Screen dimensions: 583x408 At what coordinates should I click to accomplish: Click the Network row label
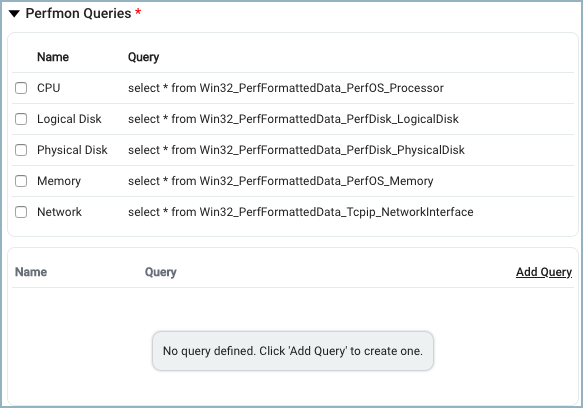[x=59, y=212]
